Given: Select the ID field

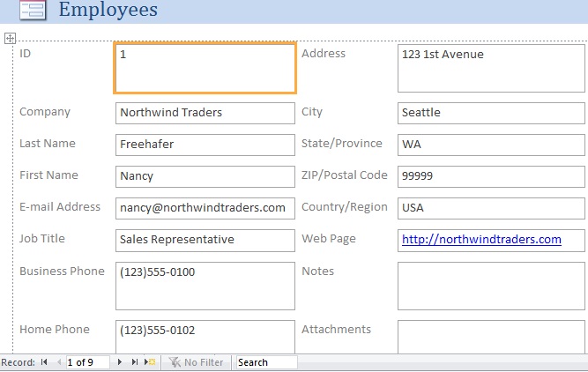Looking at the screenshot, I should click(x=205, y=68).
